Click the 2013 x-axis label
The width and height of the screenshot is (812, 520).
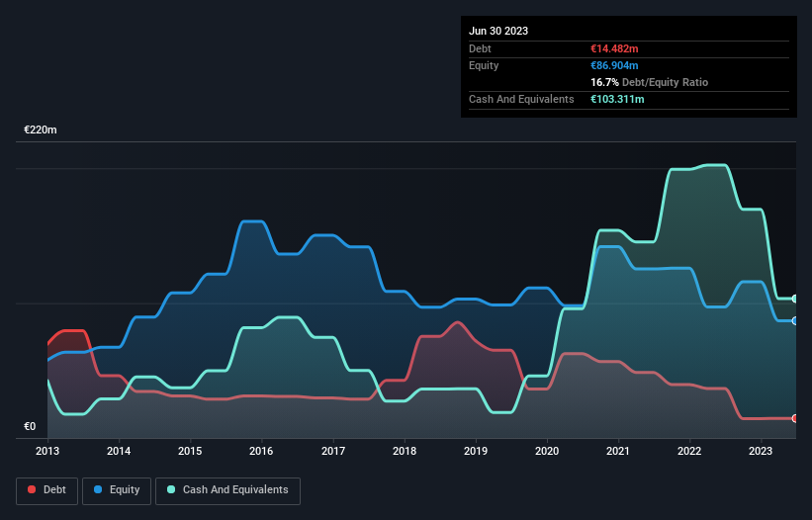(47, 451)
